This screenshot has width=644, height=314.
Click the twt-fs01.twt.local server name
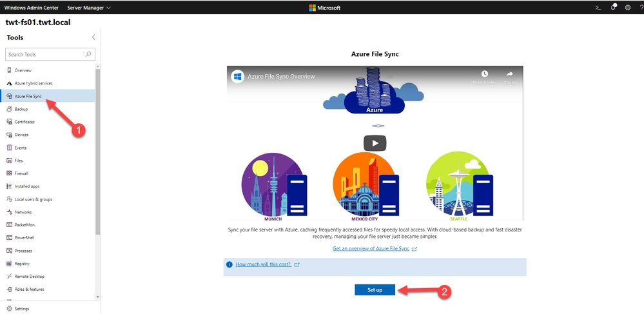(x=38, y=22)
